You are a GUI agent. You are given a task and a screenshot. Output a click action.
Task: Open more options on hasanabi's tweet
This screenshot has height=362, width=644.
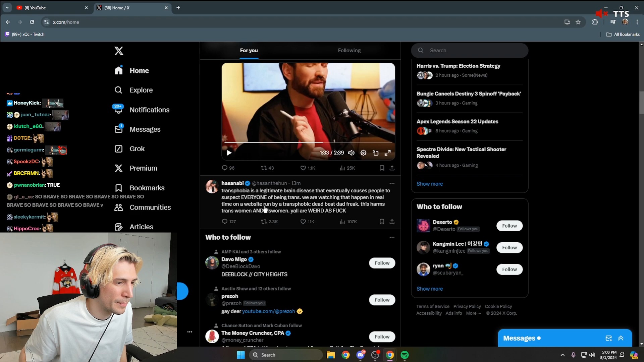392,183
